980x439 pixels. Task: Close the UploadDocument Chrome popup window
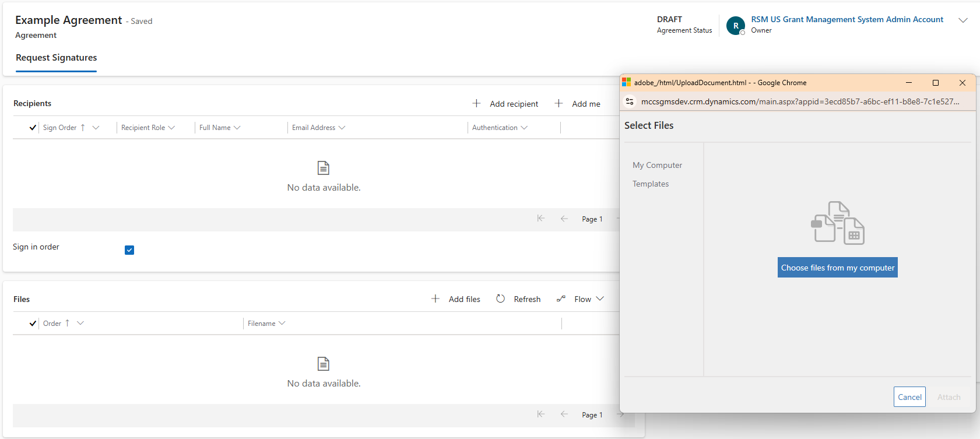pos(963,83)
